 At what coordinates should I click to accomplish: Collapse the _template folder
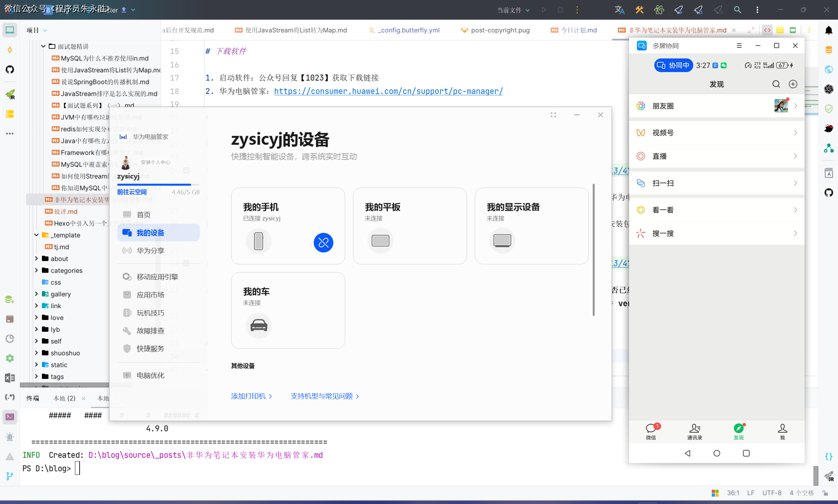[x=36, y=235]
